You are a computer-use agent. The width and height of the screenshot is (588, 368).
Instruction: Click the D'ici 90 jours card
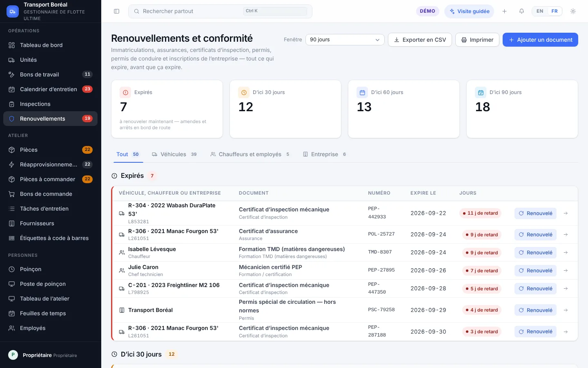click(x=522, y=109)
